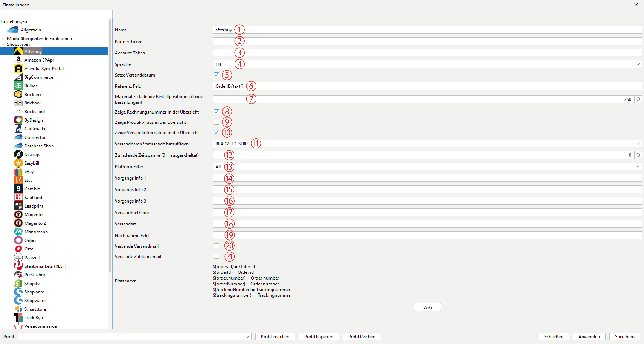Click the TradeByte icon
Screen dimensions: 644x344
click(x=18, y=318)
